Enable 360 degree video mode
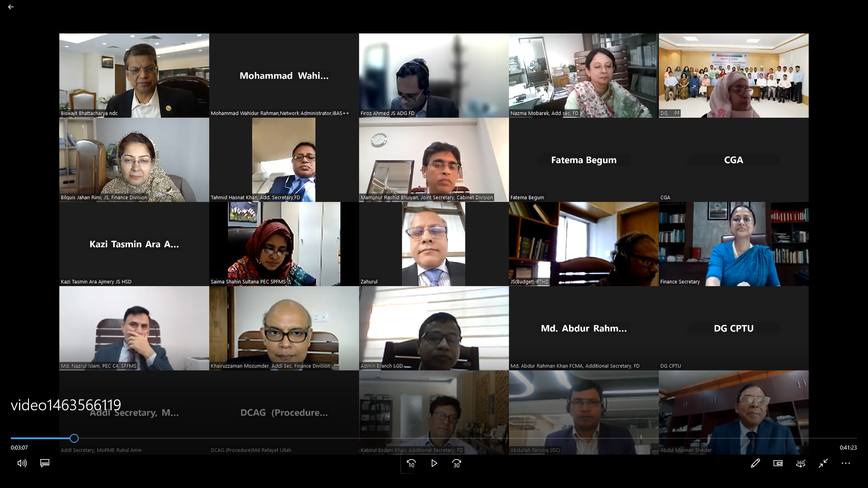 801,463
